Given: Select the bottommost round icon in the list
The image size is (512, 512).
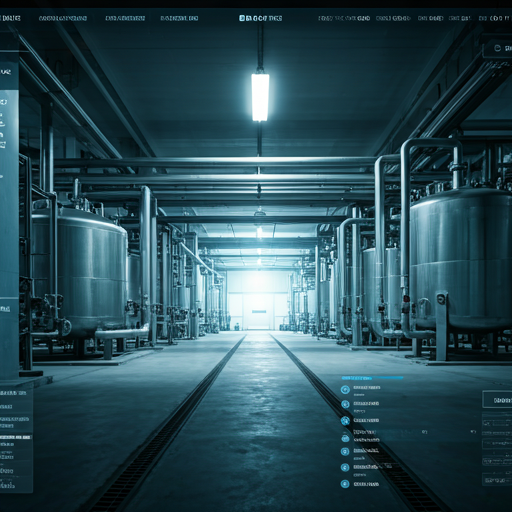Looking at the screenshot, I should (345, 484).
